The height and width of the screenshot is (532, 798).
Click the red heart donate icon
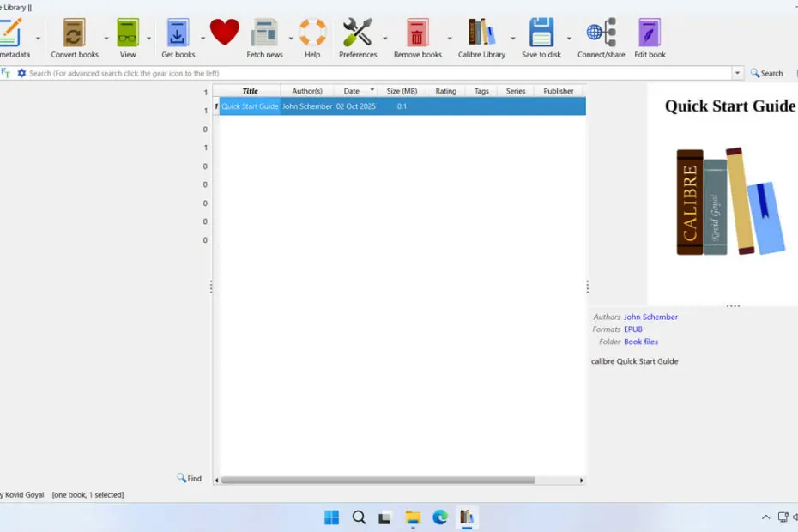(225, 33)
